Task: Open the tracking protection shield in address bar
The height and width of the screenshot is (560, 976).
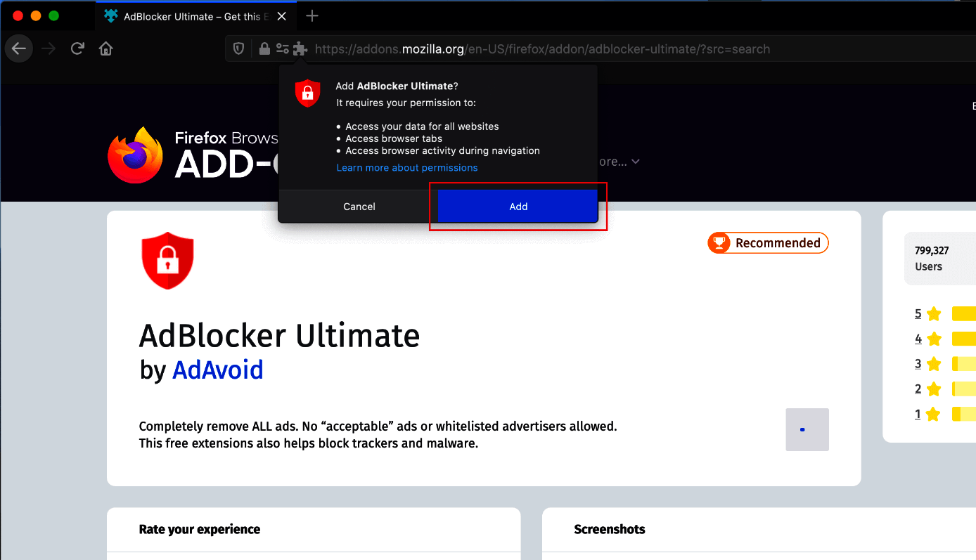Action: coord(238,48)
